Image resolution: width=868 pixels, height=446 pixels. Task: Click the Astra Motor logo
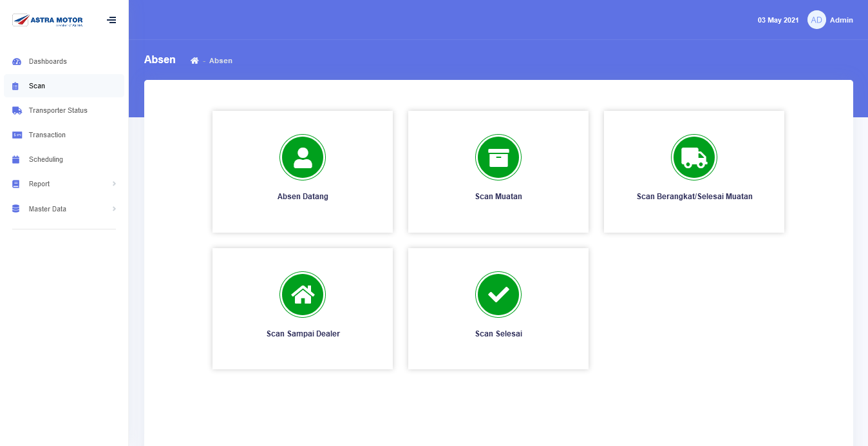[x=48, y=21]
